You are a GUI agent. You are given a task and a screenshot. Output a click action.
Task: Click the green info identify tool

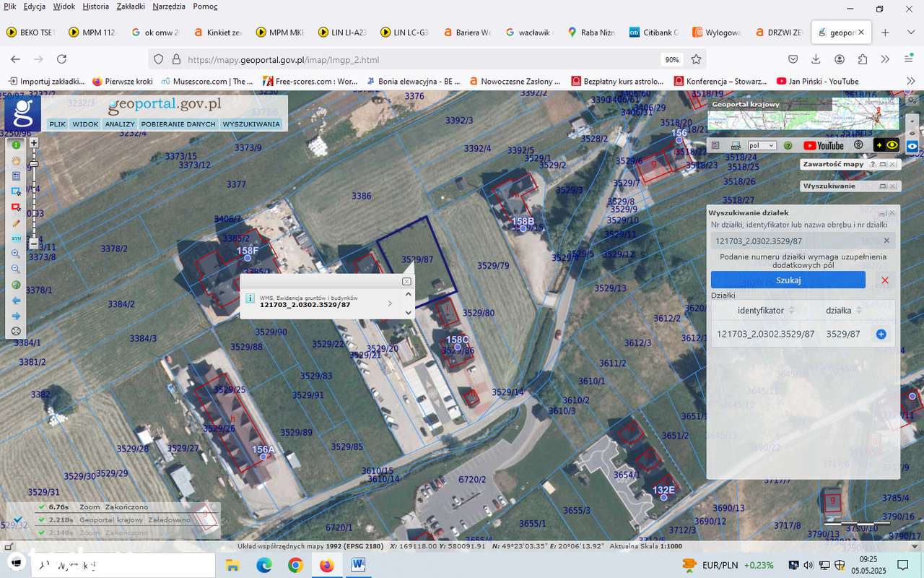click(16, 145)
